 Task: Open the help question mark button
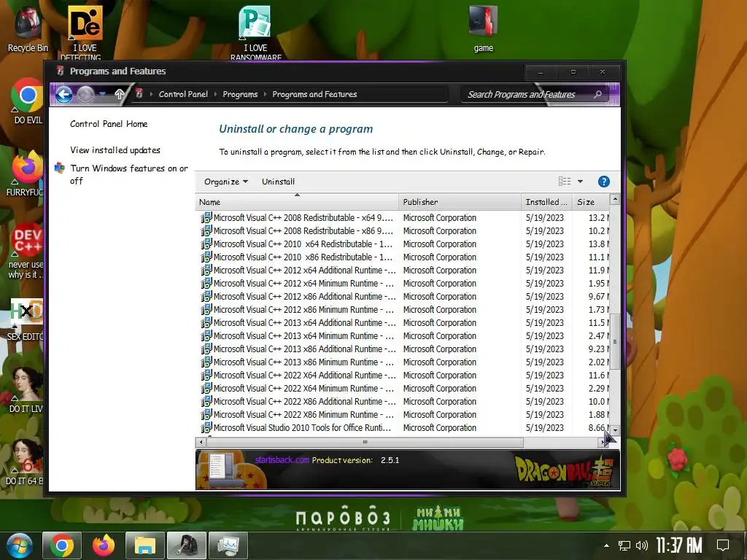coord(603,182)
